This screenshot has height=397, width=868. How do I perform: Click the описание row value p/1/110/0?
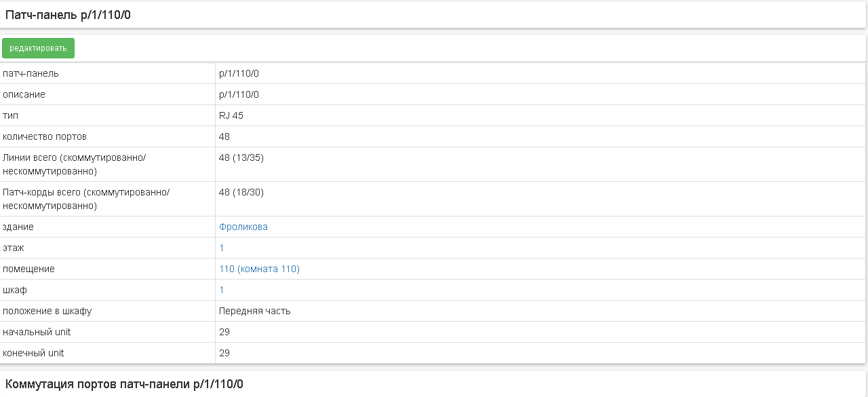(239, 94)
